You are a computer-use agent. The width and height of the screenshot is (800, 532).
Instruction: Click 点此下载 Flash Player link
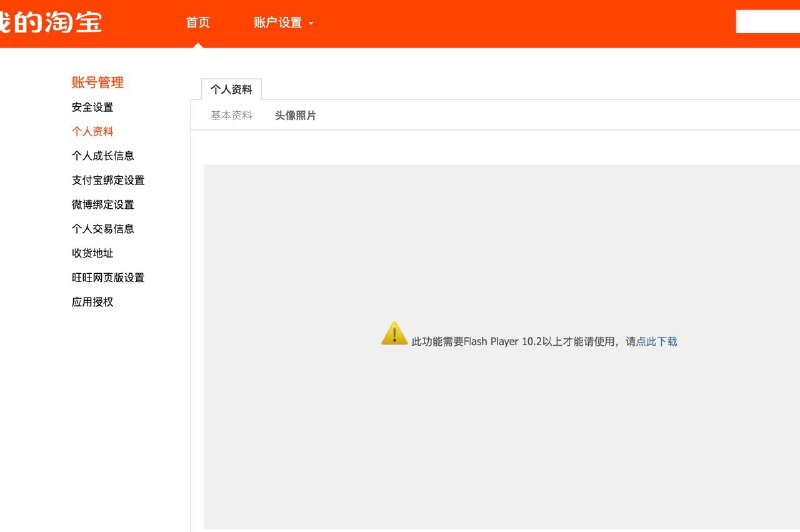coord(657,341)
